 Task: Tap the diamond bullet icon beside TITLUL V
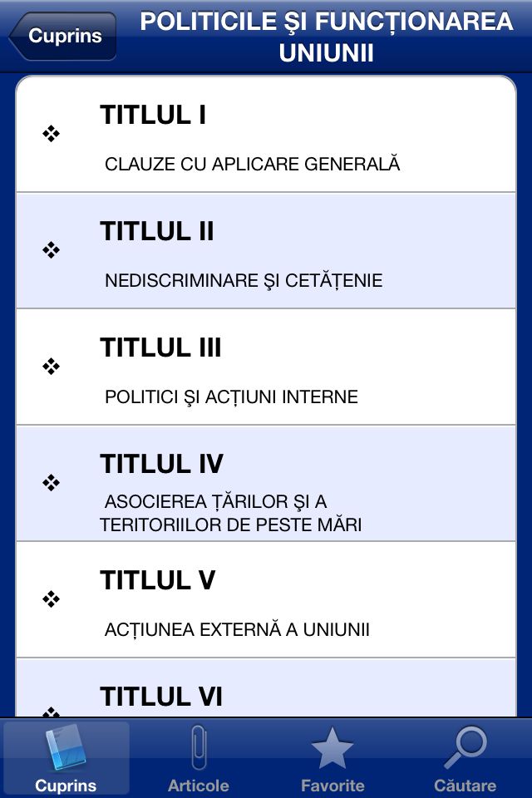(x=51, y=599)
